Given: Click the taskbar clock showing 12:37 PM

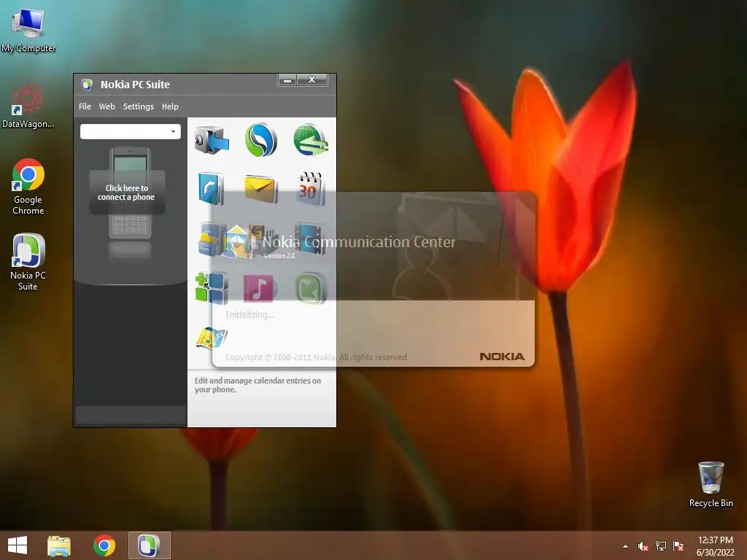Looking at the screenshot, I should point(715,546).
